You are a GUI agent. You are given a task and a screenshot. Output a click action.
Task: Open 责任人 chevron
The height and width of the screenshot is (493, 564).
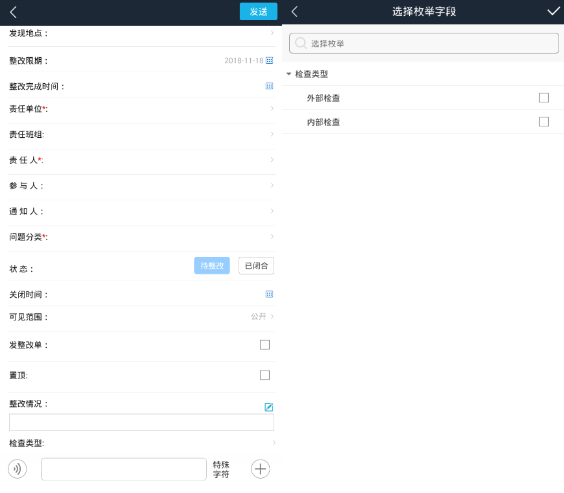coord(272,160)
